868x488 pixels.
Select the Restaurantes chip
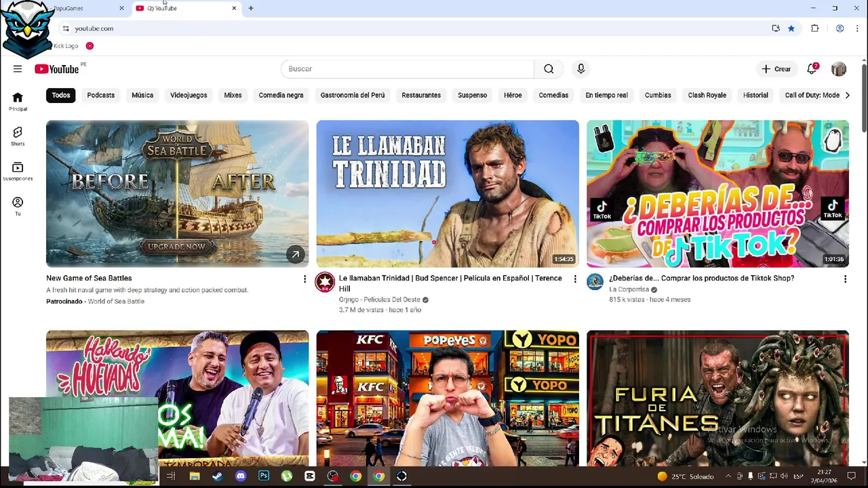[x=421, y=96]
